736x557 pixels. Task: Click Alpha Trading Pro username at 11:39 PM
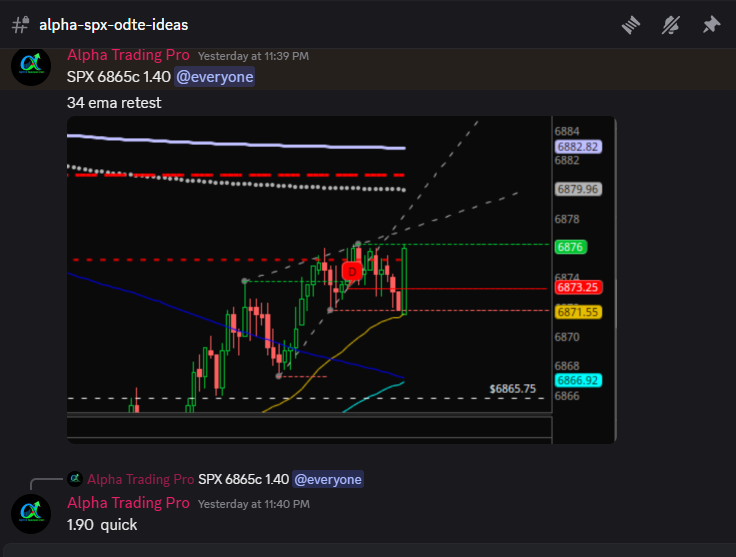[x=128, y=55]
